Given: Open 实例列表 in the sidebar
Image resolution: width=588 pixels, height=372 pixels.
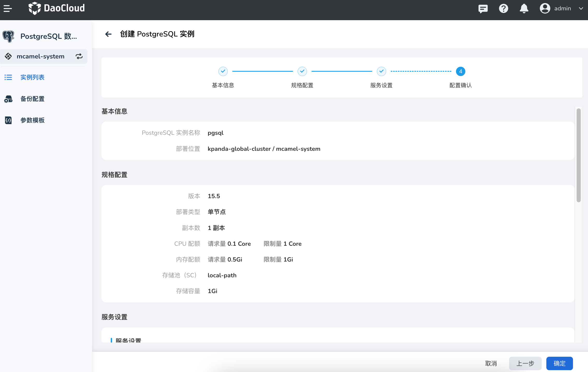Looking at the screenshot, I should [32, 77].
